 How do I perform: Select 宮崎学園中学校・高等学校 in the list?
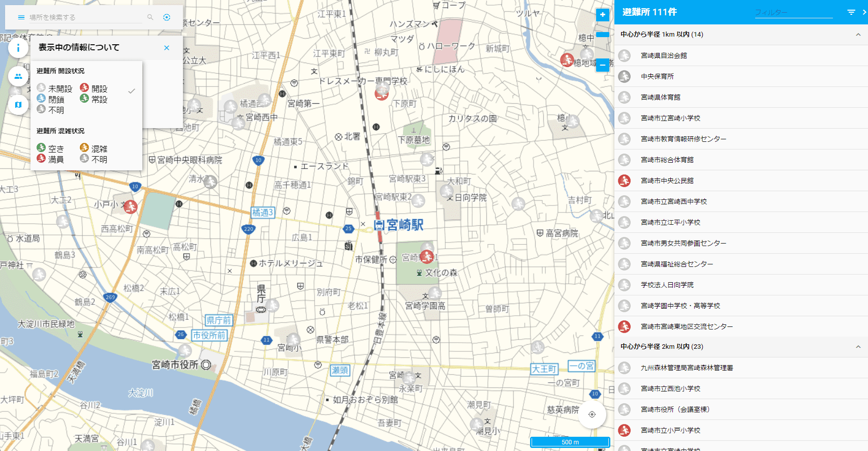pos(741,306)
